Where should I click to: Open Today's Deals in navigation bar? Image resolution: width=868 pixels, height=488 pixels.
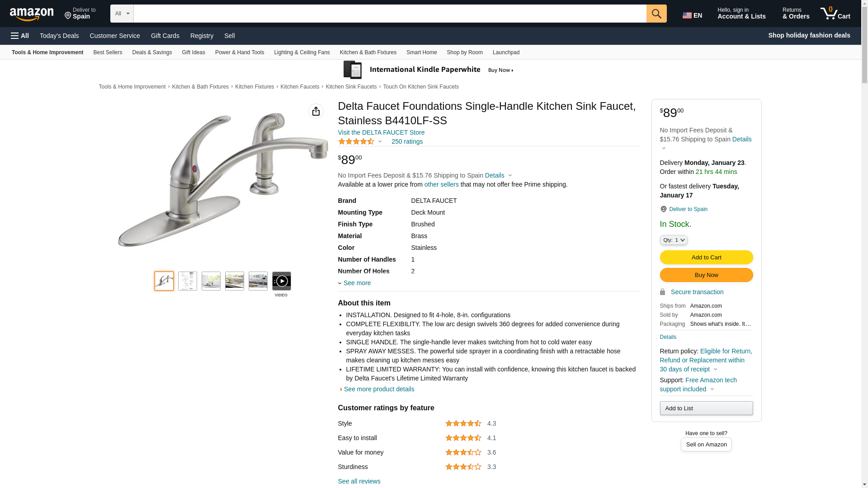click(x=59, y=36)
